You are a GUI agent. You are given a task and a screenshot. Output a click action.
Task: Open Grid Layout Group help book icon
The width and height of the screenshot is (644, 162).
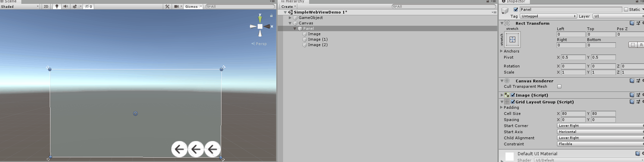[632, 102]
